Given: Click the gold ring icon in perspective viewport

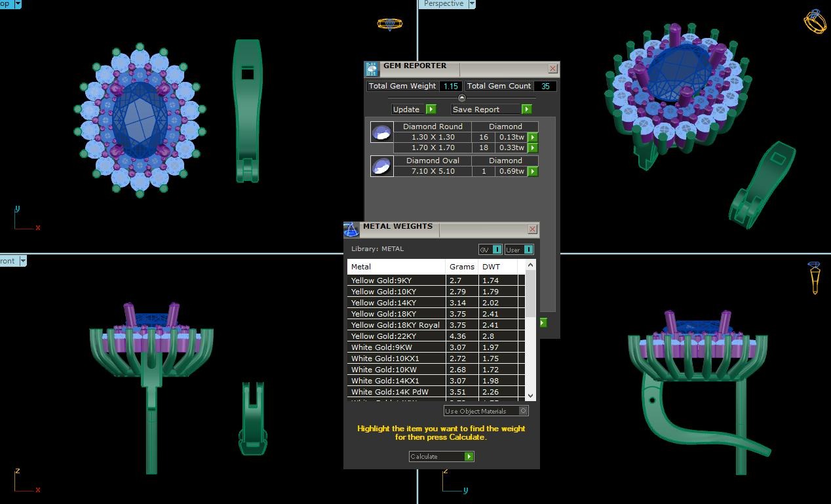Looking at the screenshot, I should click(815, 21).
